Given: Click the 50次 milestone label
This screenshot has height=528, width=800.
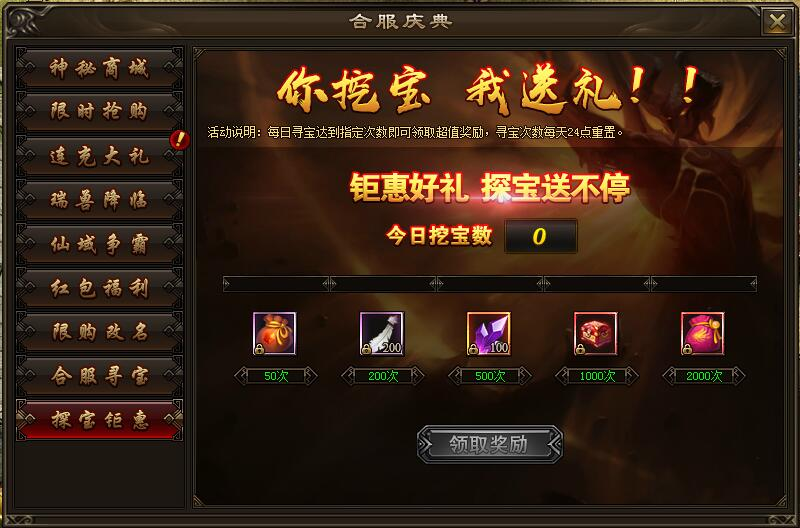Looking at the screenshot, I should [276, 376].
